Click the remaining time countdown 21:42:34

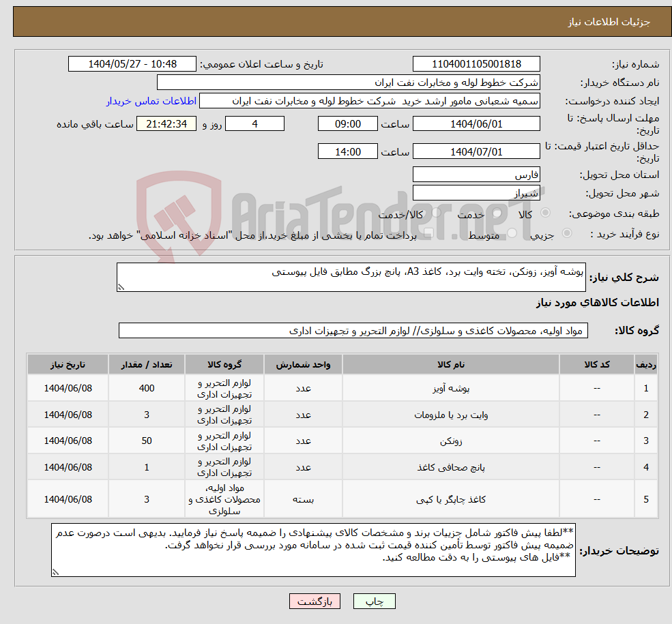point(166,123)
